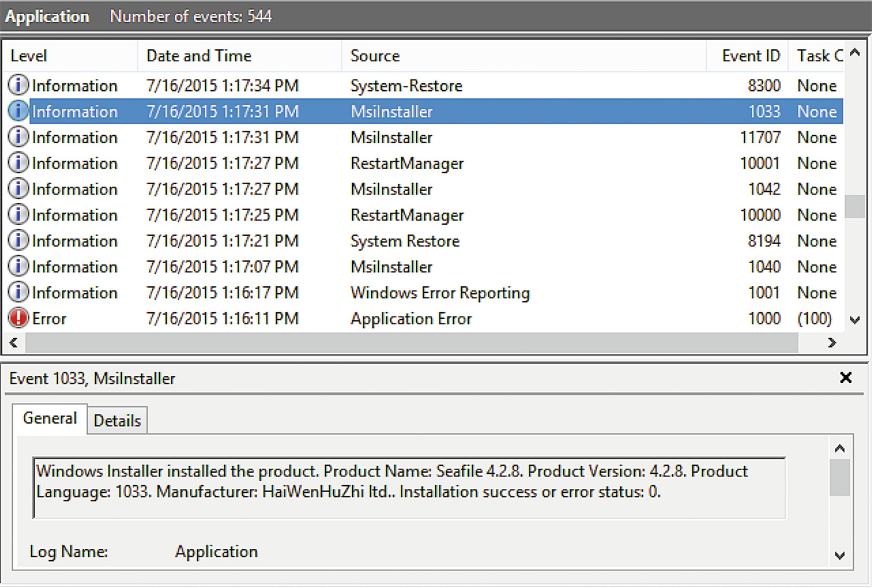
Task: Select the Application Error source cell
Action: click(411, 319)
